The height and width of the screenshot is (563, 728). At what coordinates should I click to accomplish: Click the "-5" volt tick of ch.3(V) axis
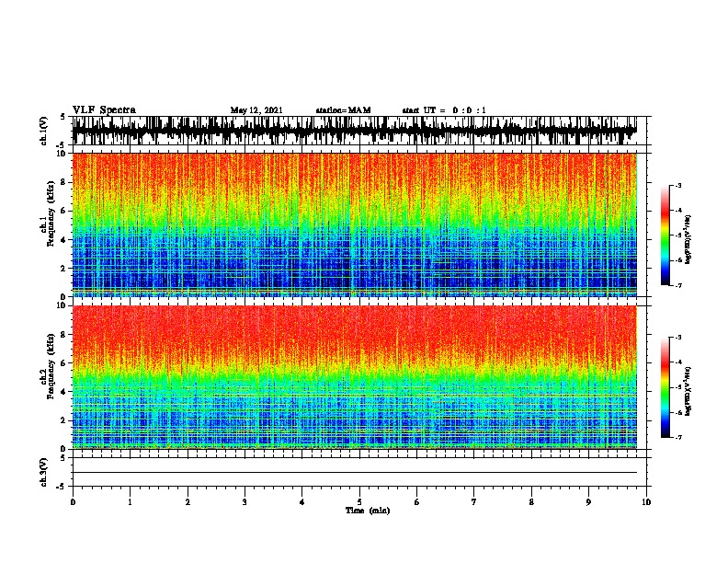point(61,487)
